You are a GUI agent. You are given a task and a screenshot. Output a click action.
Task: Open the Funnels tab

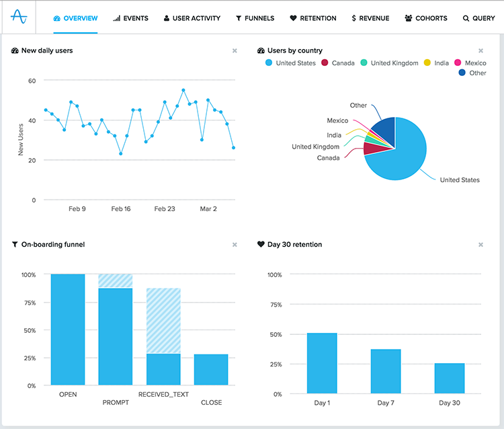click(x=255, y=18)
